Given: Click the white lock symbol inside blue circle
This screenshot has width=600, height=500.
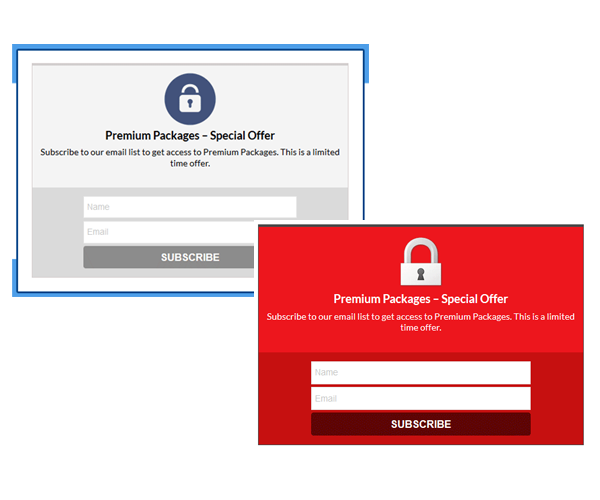Looking at the screenshot, I should click(x=190, y=98).
